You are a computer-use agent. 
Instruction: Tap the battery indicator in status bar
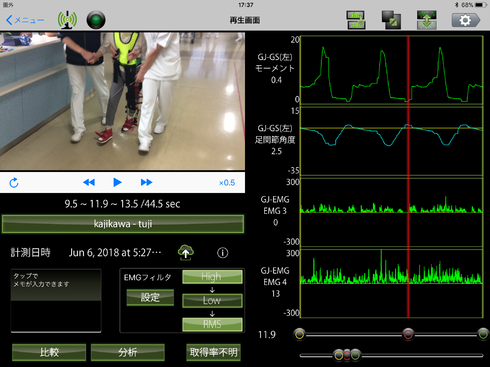tap(481, 5)
